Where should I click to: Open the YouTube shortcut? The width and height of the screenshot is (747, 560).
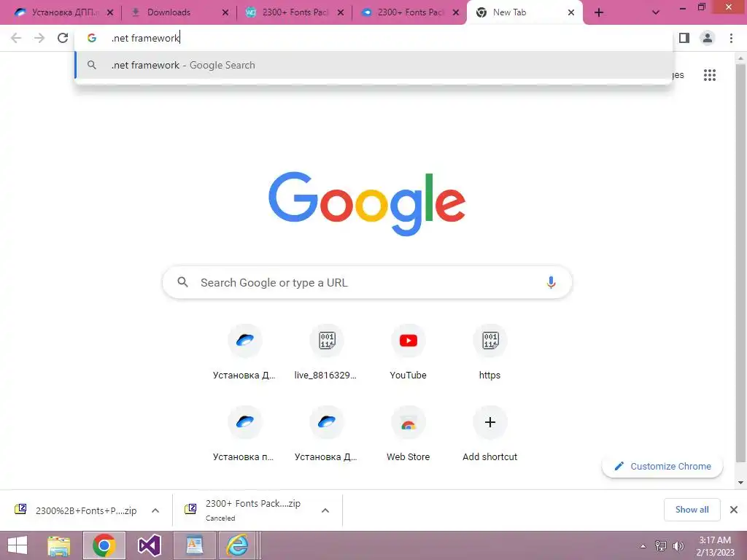(409, 351)
